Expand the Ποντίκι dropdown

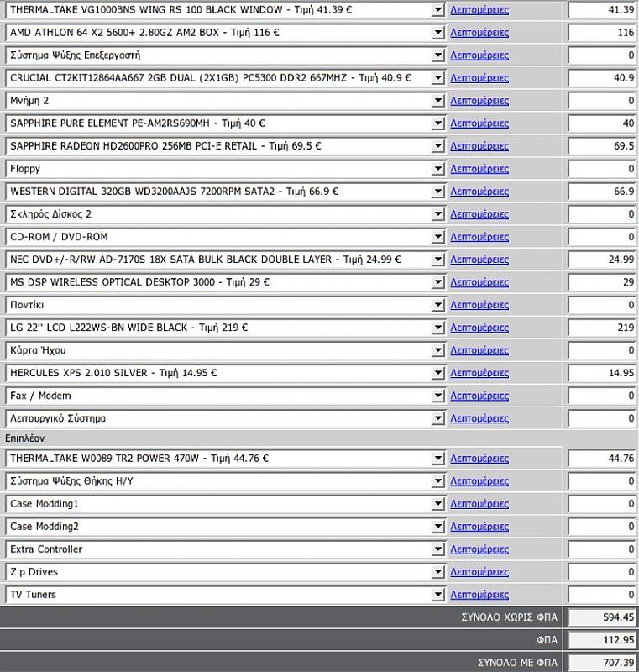coord(225,305)
